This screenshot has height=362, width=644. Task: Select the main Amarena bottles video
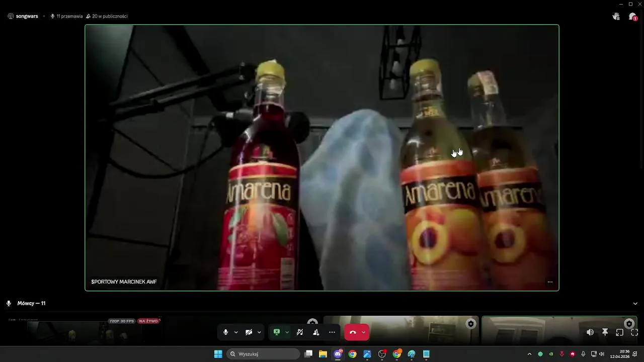pyautogui.click(x=322, y=157)
